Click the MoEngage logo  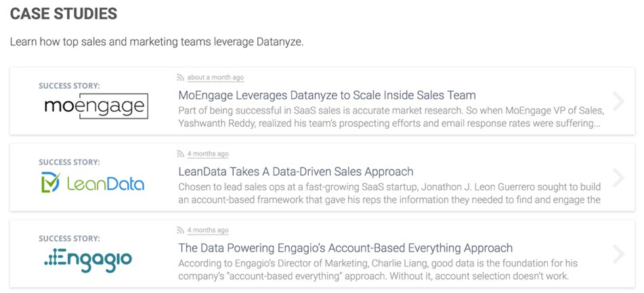point(96,106)
